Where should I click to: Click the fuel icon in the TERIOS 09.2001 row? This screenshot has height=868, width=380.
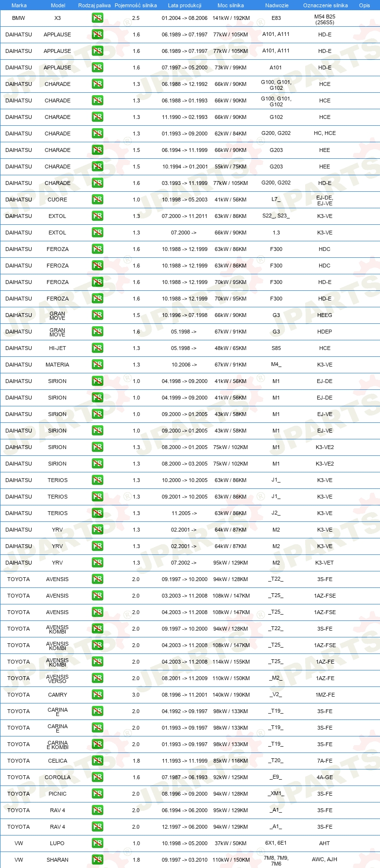point(97,497)
